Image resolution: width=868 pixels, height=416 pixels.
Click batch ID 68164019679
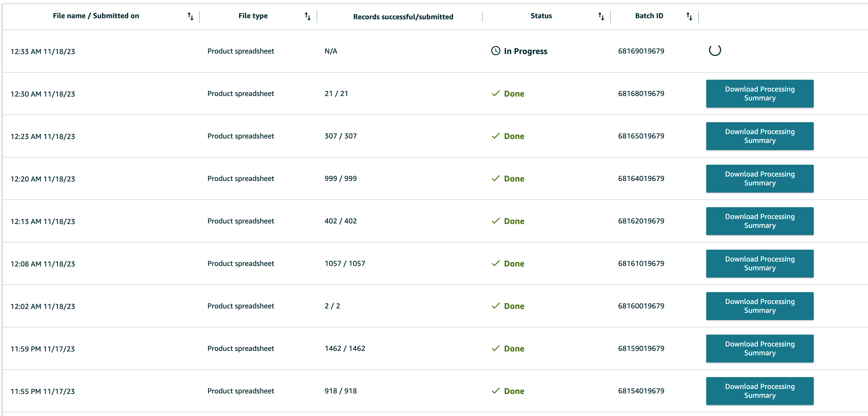point(641,179)
